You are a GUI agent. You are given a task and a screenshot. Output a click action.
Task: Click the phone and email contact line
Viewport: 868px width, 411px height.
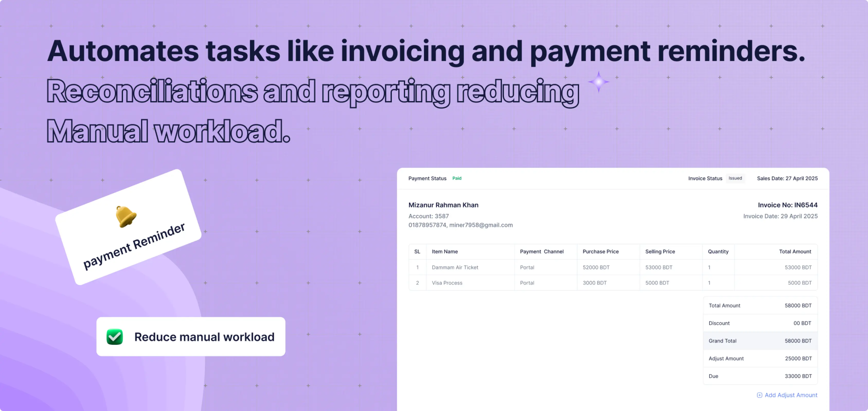(x=460, y=225)
